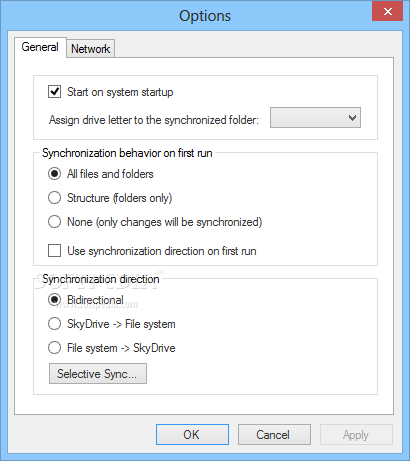
Task: Select Bidirectional synchronization direction
Action: tap(54, 300)
